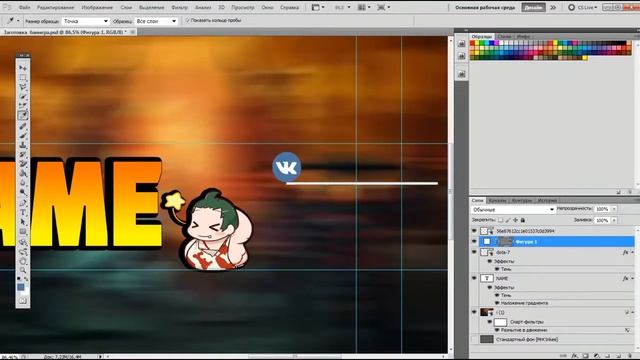Open blend mode dropdown Обычные
This screenshot has height=360, width=640.
point(513,210)
